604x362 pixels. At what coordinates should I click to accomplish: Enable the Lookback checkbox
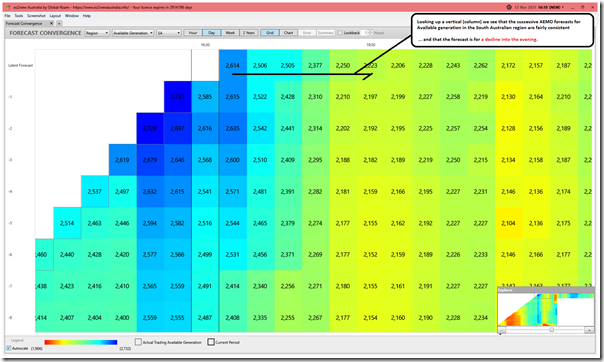coord(340,33)
